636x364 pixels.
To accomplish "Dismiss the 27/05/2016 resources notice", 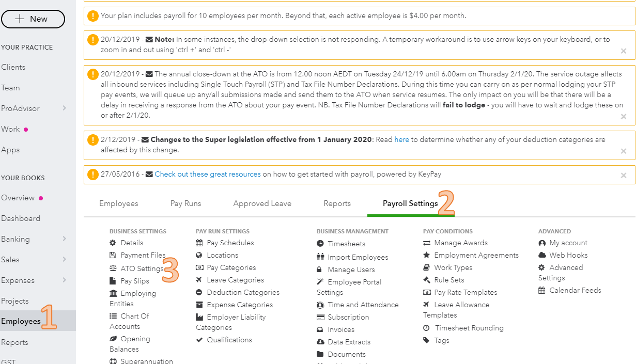I will click(x=624, y=176).
